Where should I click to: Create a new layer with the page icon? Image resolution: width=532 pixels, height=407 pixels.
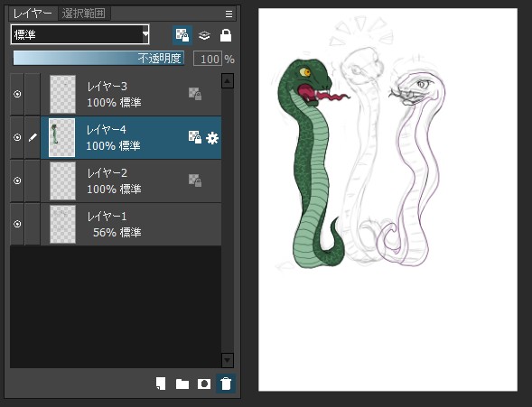pyautogui.click(x=161, y=384)
